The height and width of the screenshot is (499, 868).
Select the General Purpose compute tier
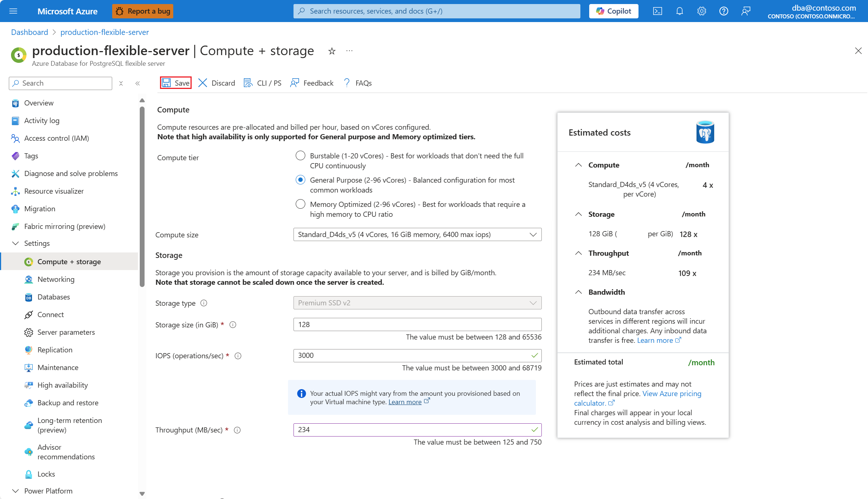click(300, 180)
